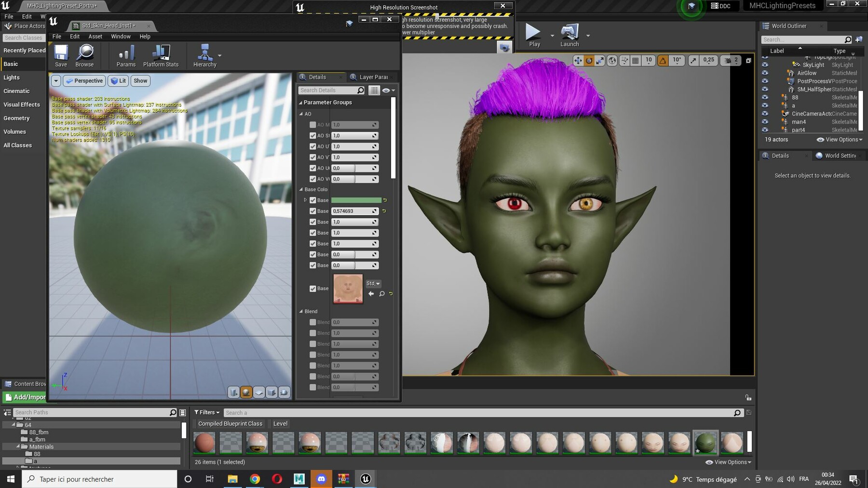Image resolution: width=868 pixels, height=488 pixels.
Task: Click the Perspective view button
Action: tap(84, 81)
